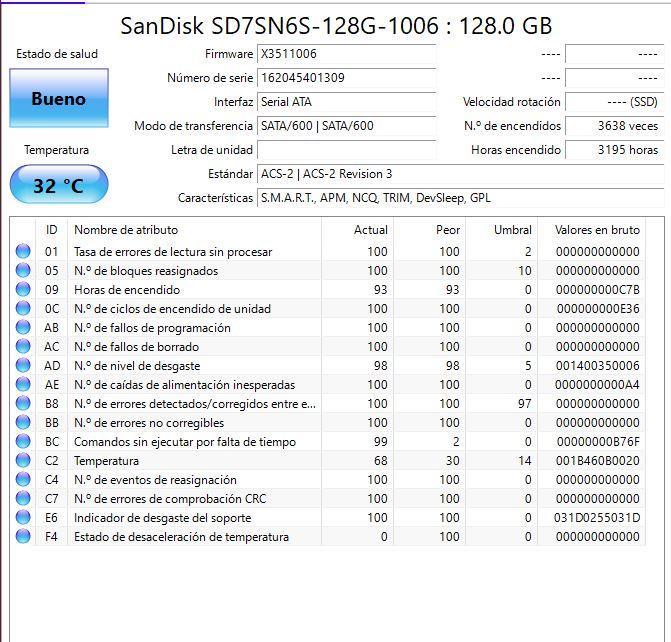Click threshold value 97 in B8 row
Image resolution: width=671 pixels, height=642 pixels.
[524, 404]
